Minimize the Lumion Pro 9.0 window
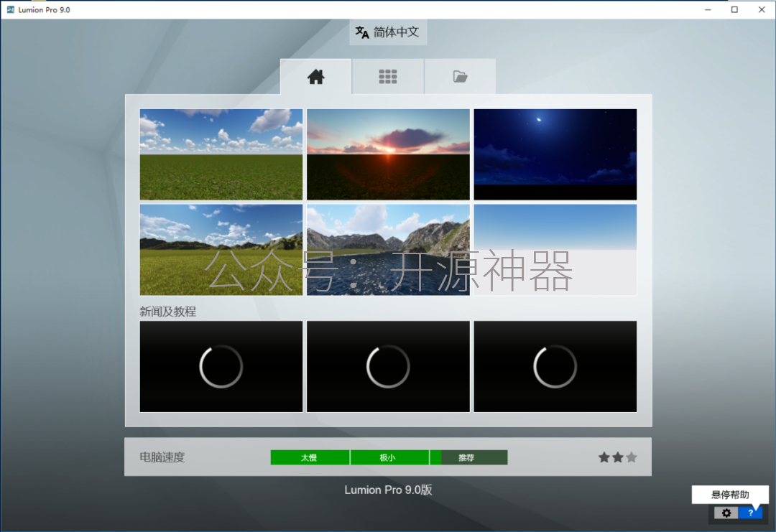Image resolution: width=776 pixels, height=532 pixels. (708, 9)
